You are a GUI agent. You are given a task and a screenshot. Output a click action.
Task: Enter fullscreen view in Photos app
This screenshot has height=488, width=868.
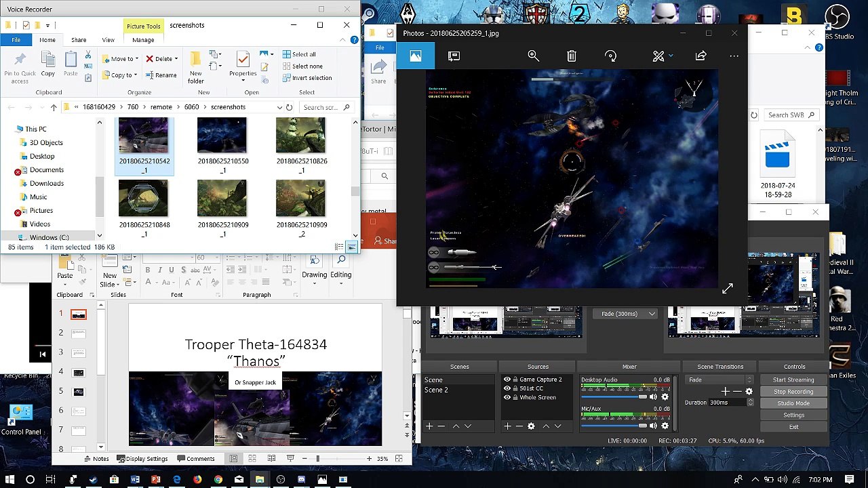pyautogui.click(x=727, y=289)
